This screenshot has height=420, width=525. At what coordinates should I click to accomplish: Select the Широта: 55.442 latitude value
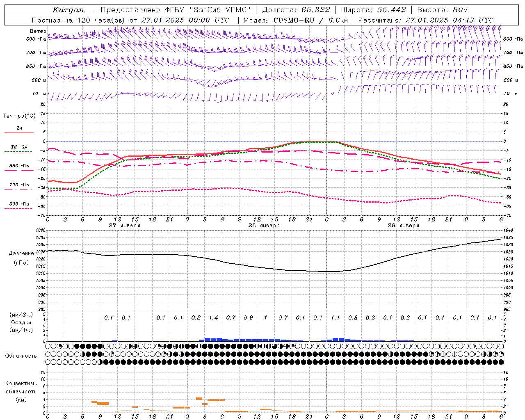[374, 10]
